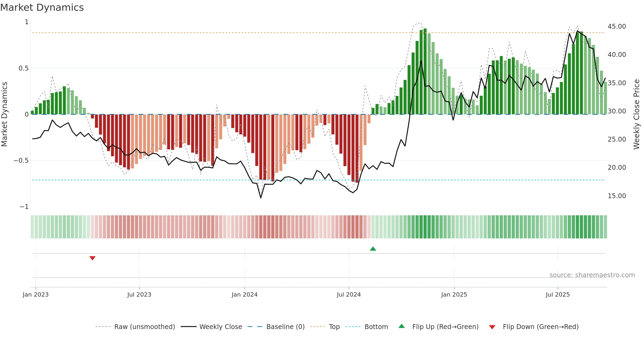Click the 20.00 price axis label
The width and height of the screenshot is (644, 362).
click(617, 168)
